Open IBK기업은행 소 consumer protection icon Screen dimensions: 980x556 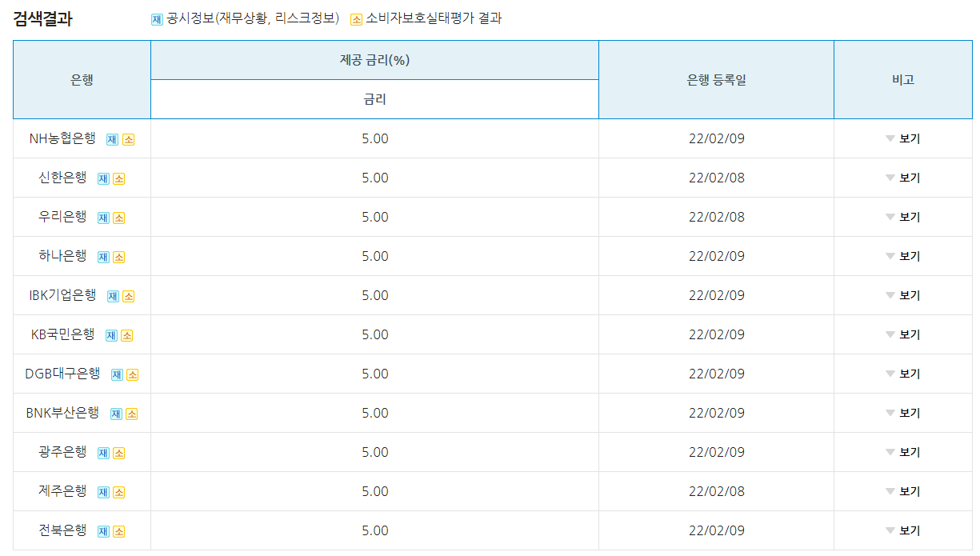[128, 296]
